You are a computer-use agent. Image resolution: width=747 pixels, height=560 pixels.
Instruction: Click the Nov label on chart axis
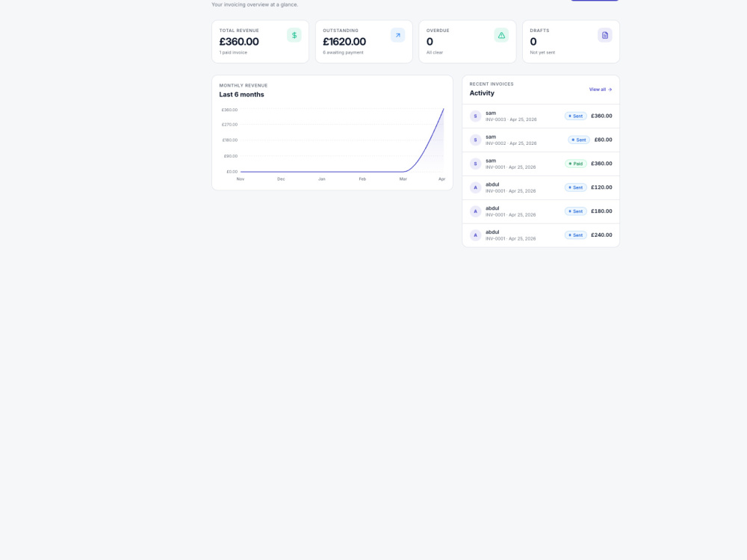point(241,179)
